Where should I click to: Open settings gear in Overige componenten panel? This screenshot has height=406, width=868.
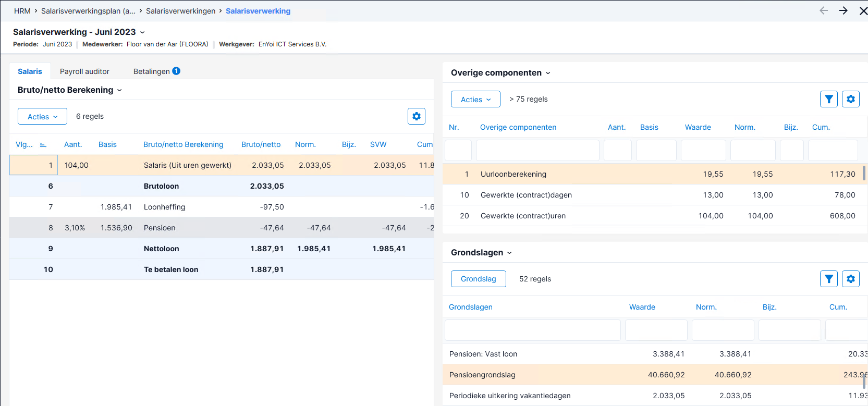click(851, 99)
